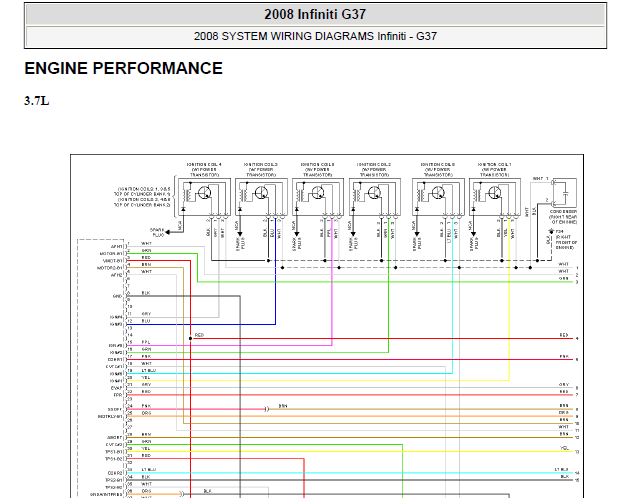The width and height of the screenshot is (630, 498).
Task: Click the 'YEL' label at wire 13 on the right edge
Action: coord(565,448)
